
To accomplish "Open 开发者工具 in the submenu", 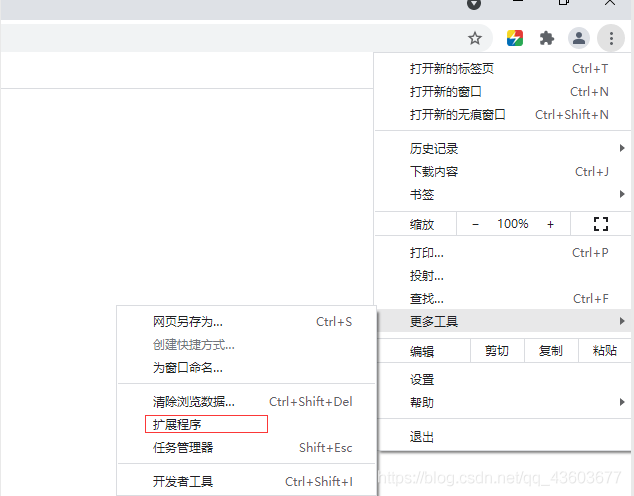I will point(246,481).
